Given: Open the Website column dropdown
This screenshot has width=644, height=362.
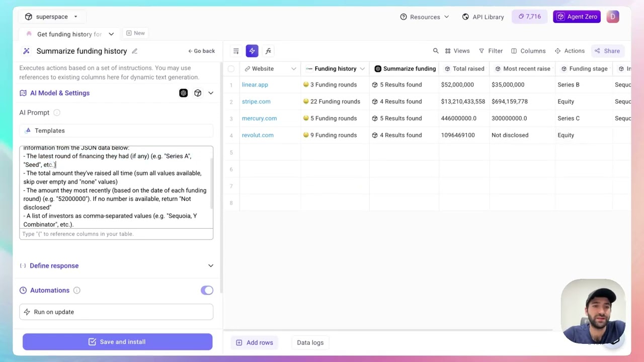Looking at the screenshot, I should pos(294,69).
